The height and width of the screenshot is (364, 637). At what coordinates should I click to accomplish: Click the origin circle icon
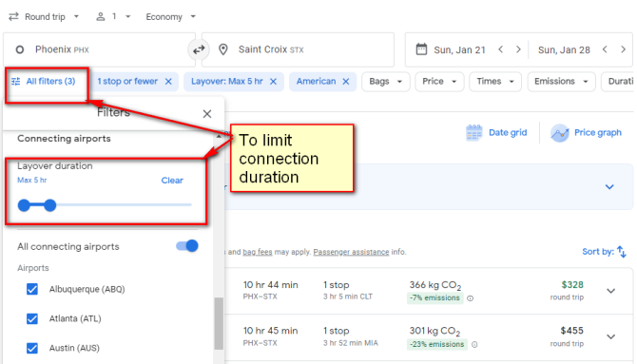pyautogui.click(x=20, y=49)
